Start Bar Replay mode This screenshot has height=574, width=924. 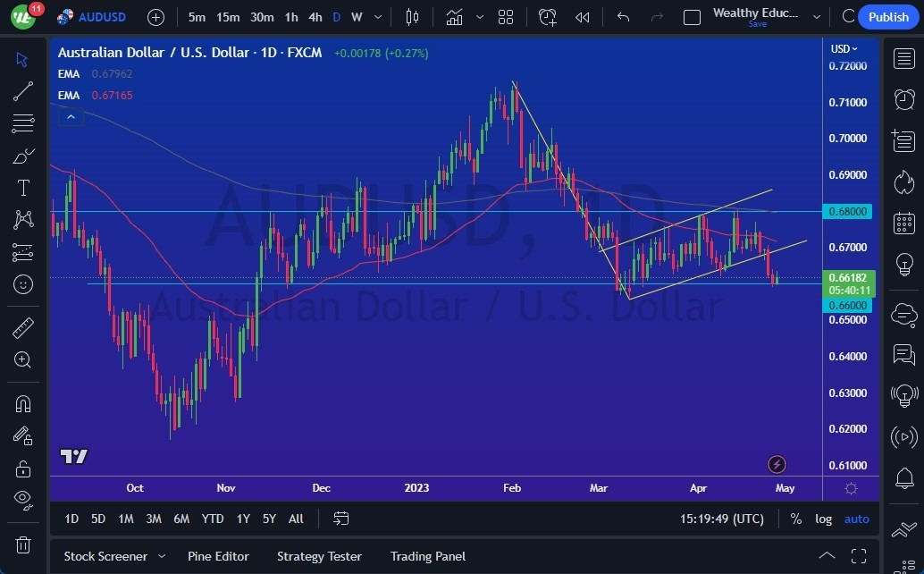pyautogui.click(x=582, y=17)
